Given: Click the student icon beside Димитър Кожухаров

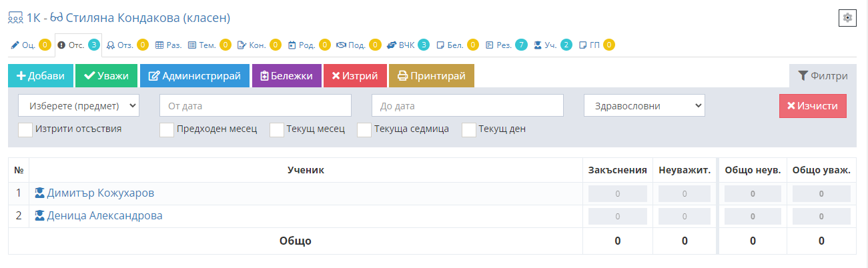Looking at the screenshot, I should 39,193.
